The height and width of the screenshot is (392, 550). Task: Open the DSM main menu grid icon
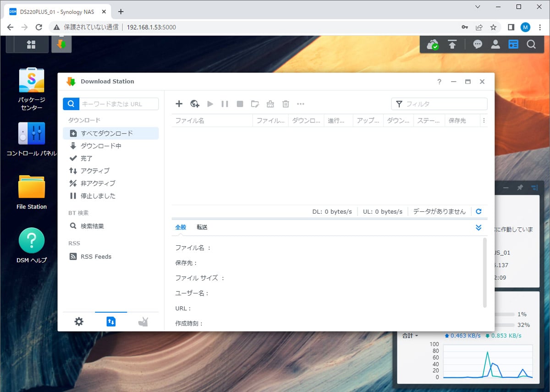pyautogui.click(x=31, y=44)
